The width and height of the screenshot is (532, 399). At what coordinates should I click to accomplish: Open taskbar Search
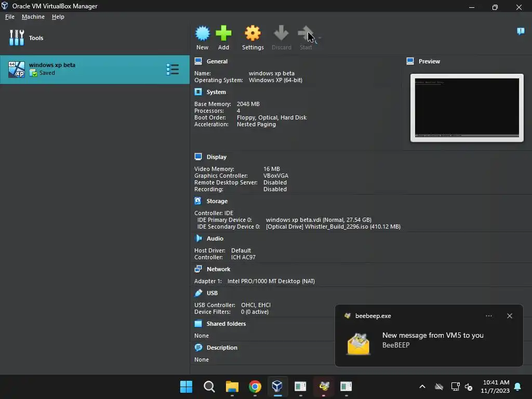pyautogui.click(x=209, y=387)
